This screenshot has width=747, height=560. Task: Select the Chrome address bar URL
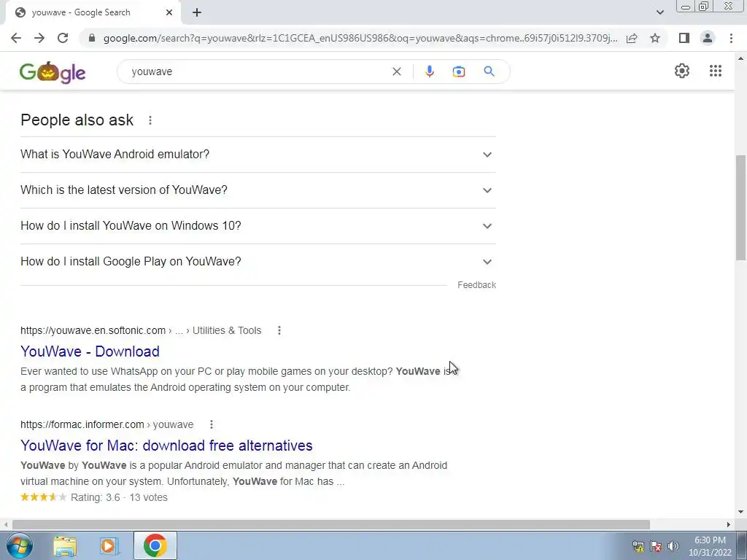pyautogui.click(x=360, y=38)
